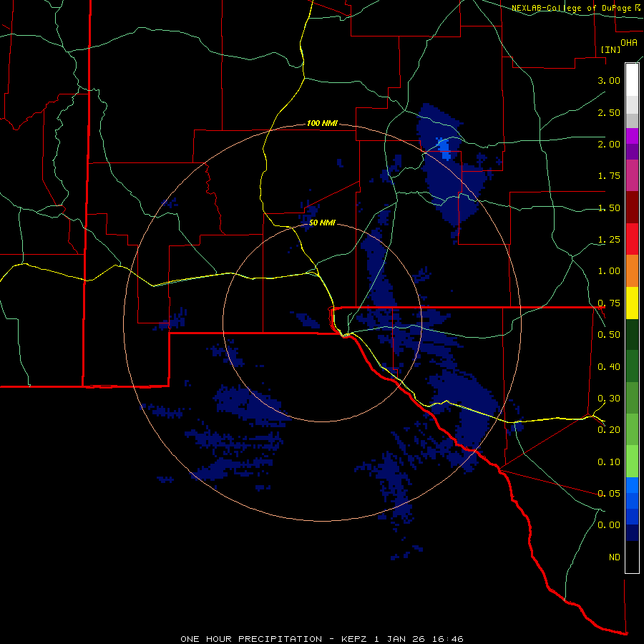
Task: Click the 0.50 legend value
Action: (x=609, y=335)
